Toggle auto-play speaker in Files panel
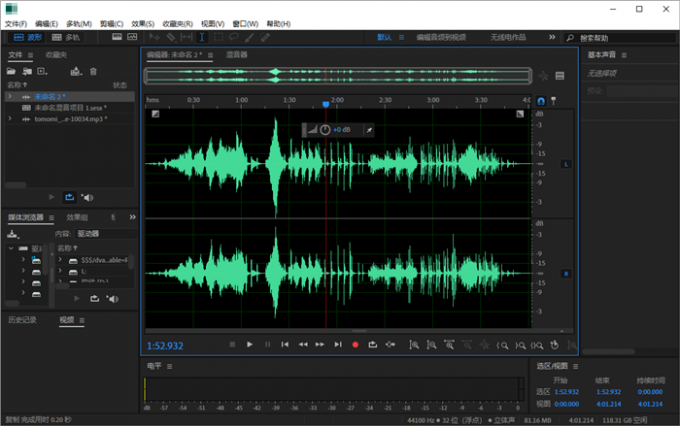The height and width of the screenshot is (426, 680). 87,197
